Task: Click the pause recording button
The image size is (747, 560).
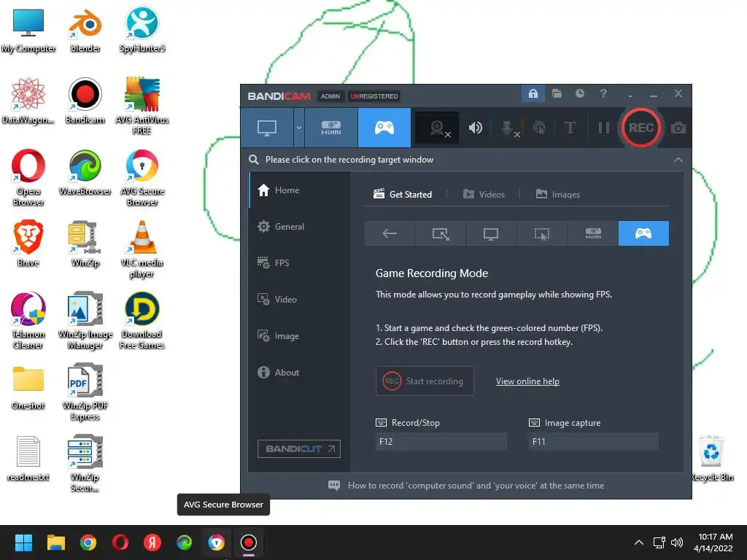Action: [x=603, y=128]
